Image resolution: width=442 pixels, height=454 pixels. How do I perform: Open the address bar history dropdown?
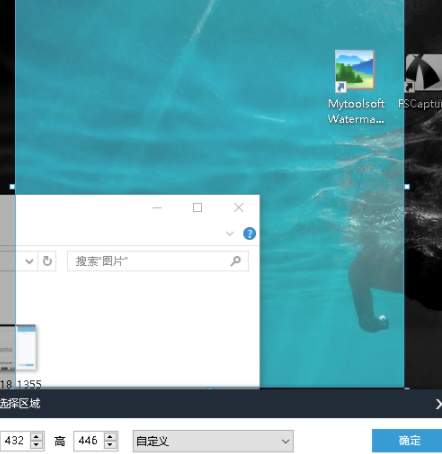point(29,261)
